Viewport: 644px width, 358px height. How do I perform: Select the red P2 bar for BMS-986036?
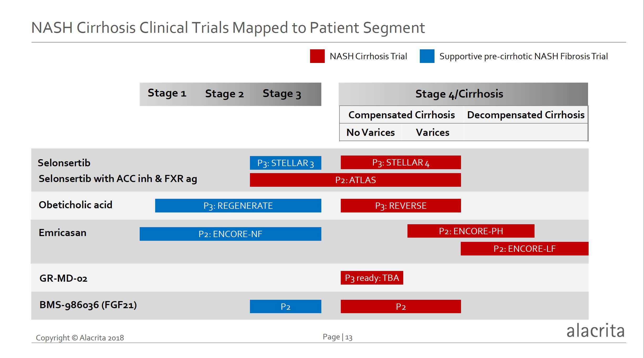[401, 306]
